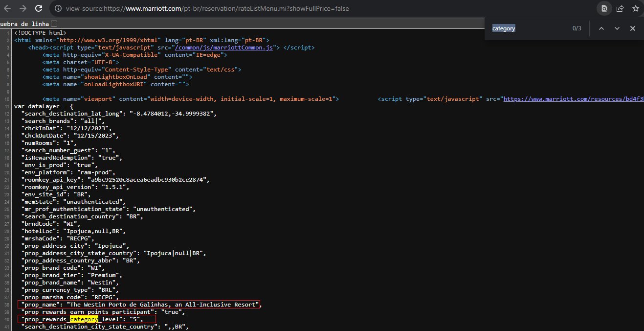
Task: Toggle the line wrap checkbox
Action: point(54,24)
